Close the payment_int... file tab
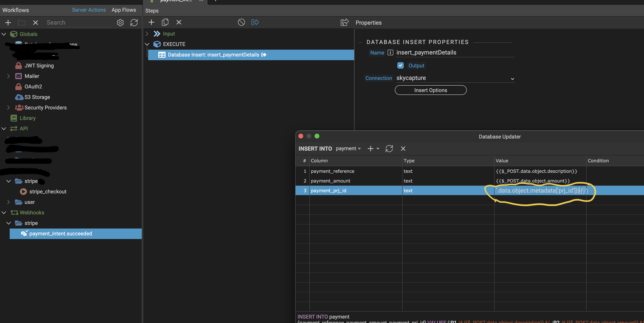Viewport: 644px width, 323px height. 201,1
